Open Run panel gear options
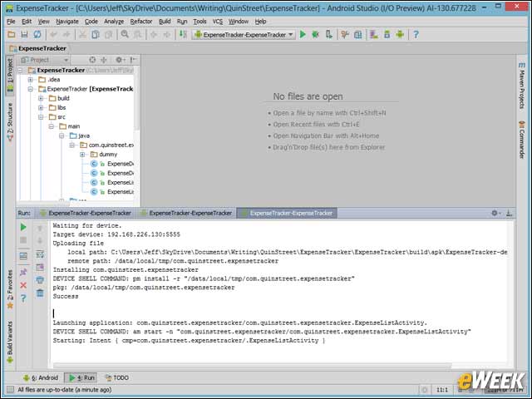Screen dimensions: 532x399 click(495, 213)
